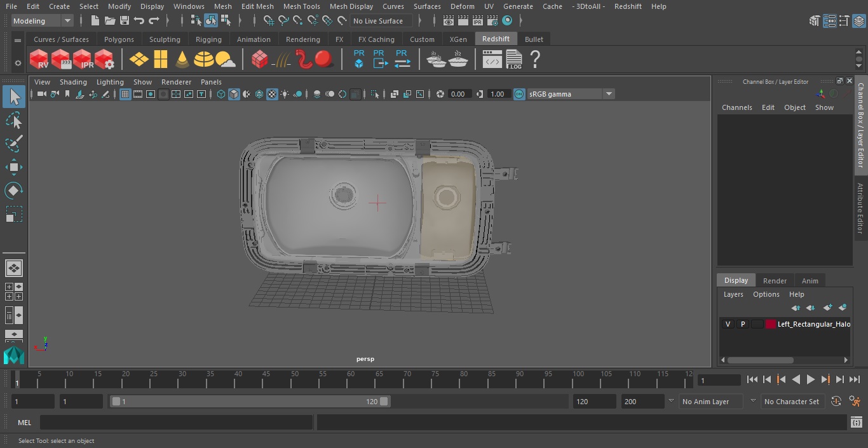Click the layer list horizontal scrollbar
This screenshot has height=448, width=868.
tap(760, 360)
